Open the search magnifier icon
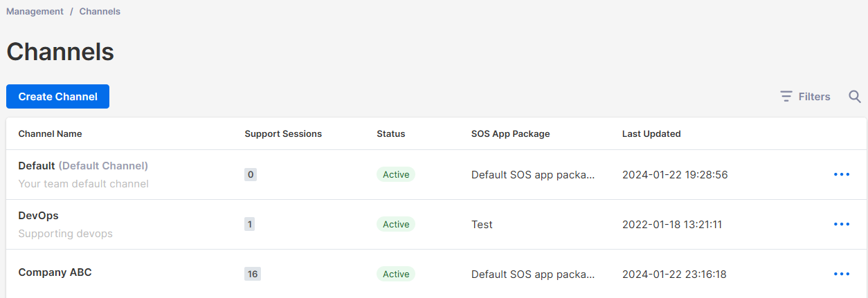This screenshot has height=298, width=868. click(855, 97)
